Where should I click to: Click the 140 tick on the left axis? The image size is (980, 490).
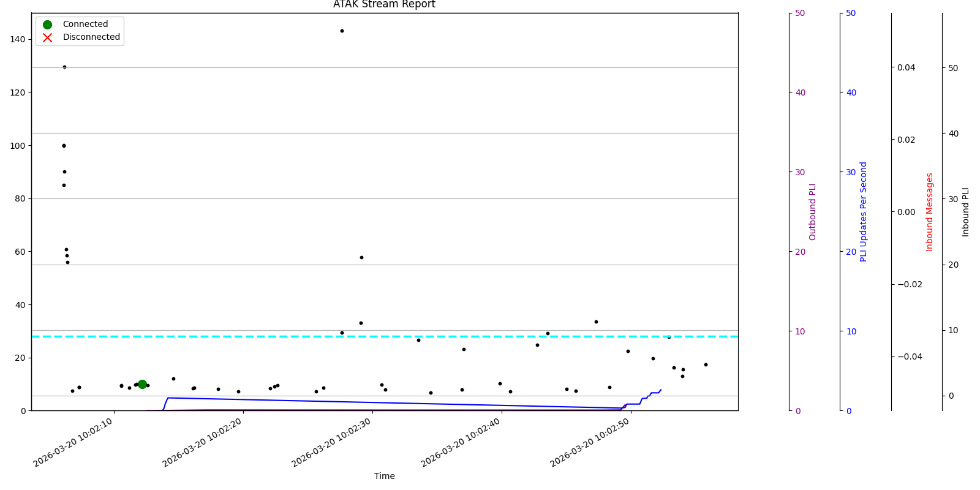click(17, 39)
